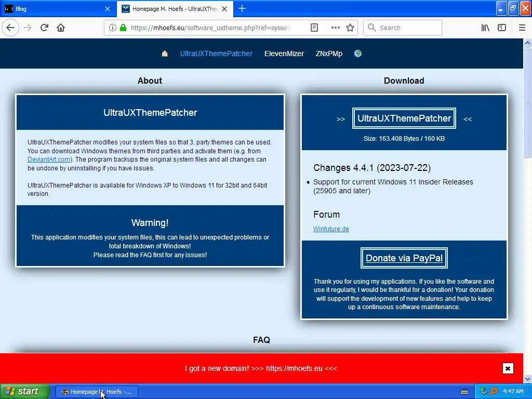Click the FAQ section heading
The height and width of the screenshot is (399, 532).
coord(261,340)
